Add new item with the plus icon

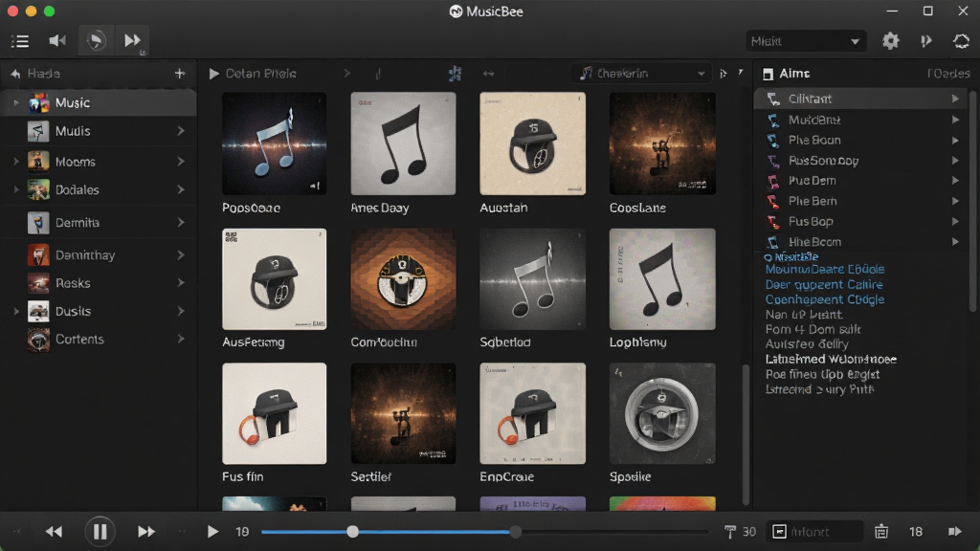[x=180, y=74]
